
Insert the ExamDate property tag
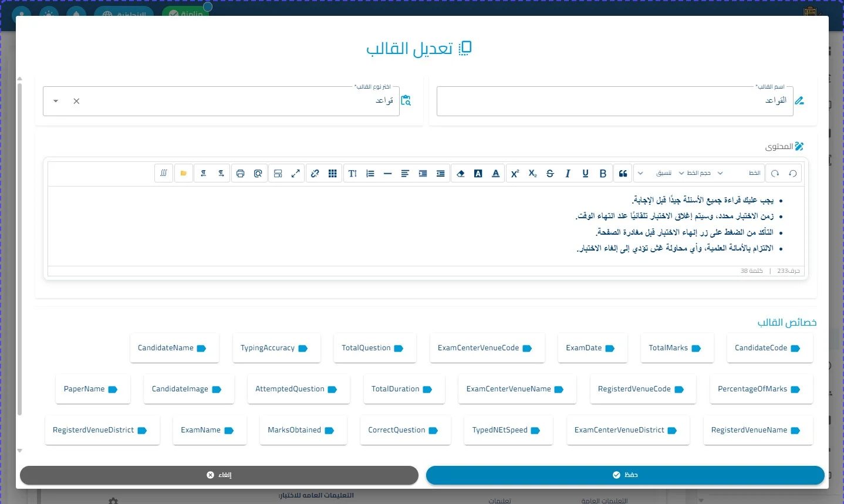592,348
